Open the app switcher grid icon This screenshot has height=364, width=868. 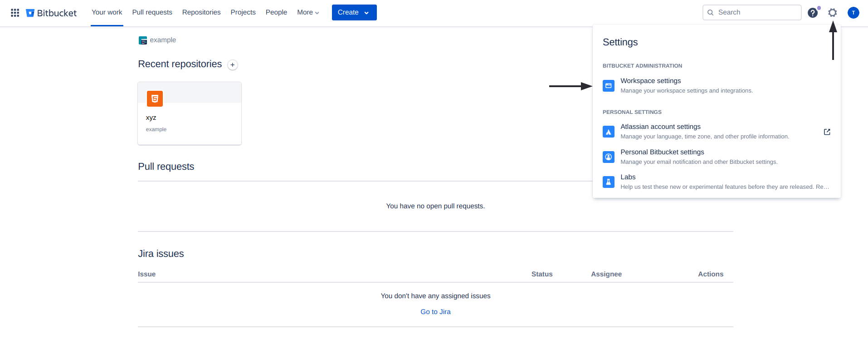pyautogui.click(x=15, y=13)
